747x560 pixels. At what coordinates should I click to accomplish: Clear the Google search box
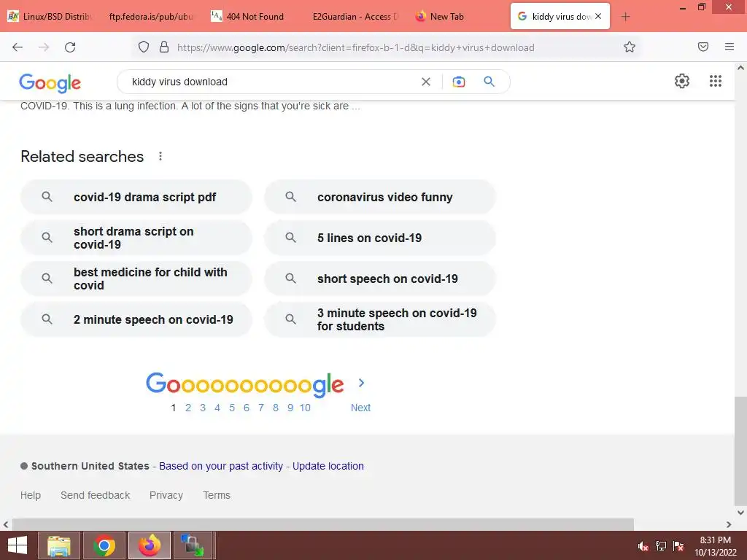pos(426,82)
